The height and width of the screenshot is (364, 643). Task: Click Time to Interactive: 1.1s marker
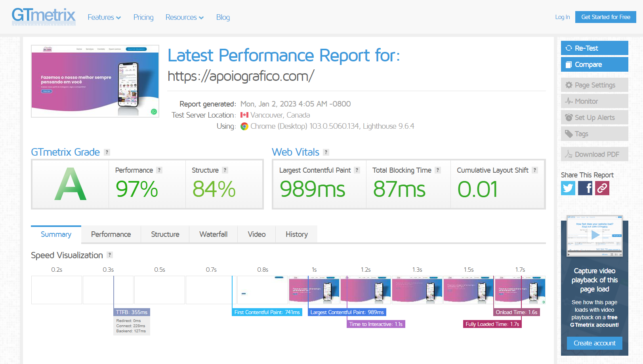click(376, 324)
